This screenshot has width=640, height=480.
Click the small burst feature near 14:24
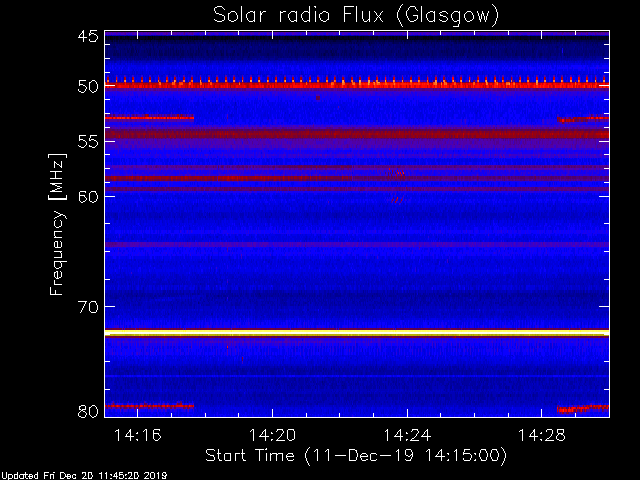click(397, 173)
